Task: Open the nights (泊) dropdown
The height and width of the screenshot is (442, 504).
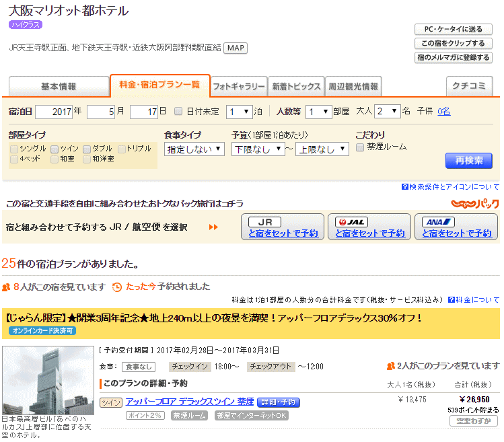Action: click(x=239, y=112)
